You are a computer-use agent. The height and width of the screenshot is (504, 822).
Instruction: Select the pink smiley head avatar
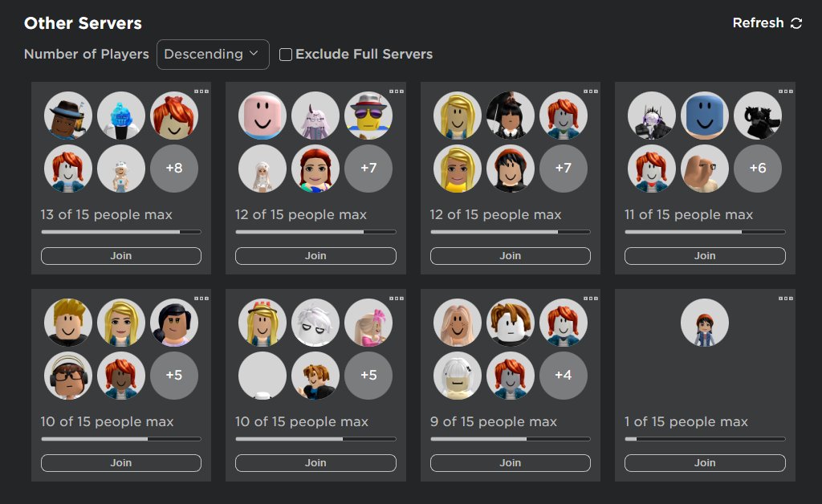pyautogui.click(x=262, y=116)
